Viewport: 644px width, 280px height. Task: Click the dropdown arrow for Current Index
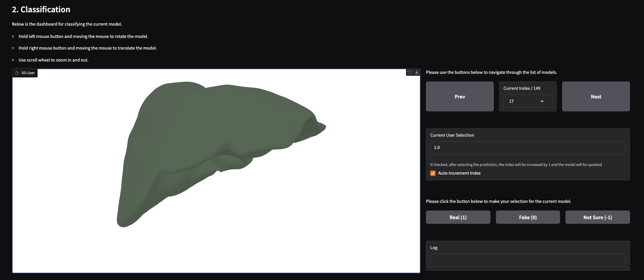point(542,101)
